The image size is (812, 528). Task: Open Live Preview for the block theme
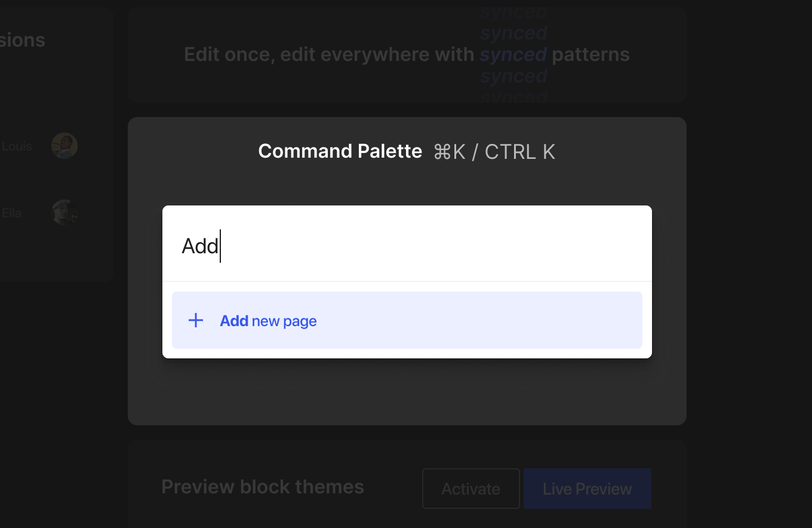click(587, 489)
